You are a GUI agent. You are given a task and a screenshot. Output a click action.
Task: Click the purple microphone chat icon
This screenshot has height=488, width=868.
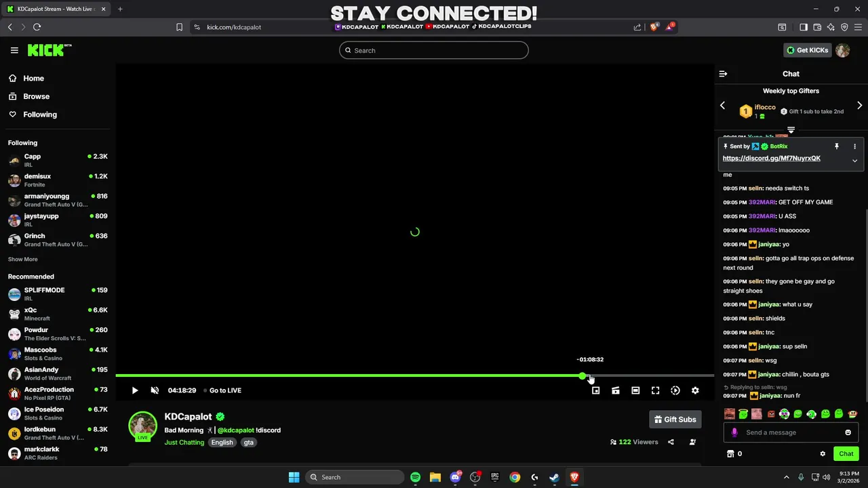pos(734,432)
